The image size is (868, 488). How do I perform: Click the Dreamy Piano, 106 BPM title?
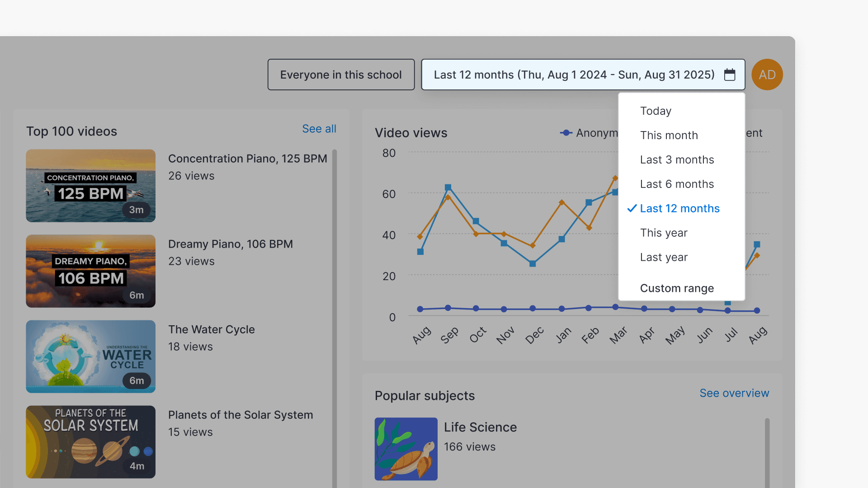231,244
